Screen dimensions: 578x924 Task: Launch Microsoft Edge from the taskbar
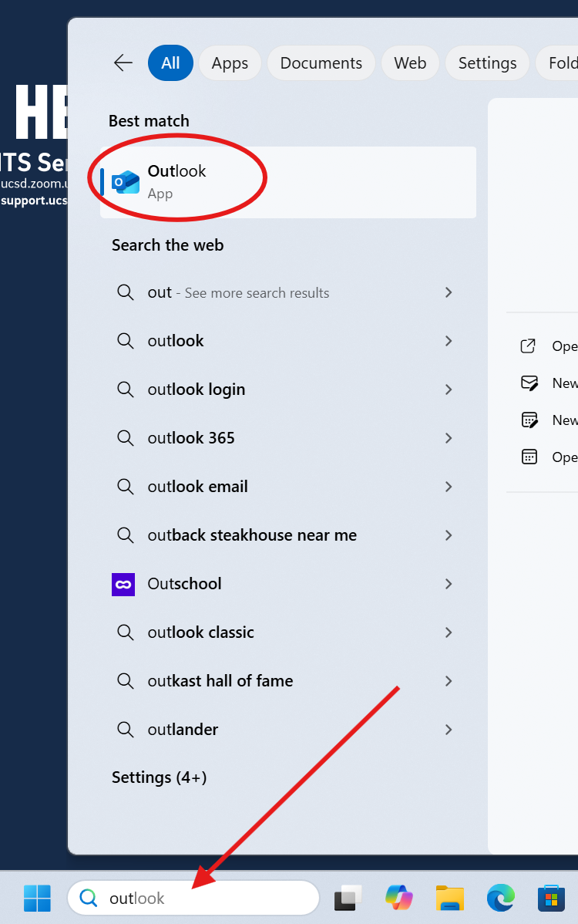(x=501, y=899)
